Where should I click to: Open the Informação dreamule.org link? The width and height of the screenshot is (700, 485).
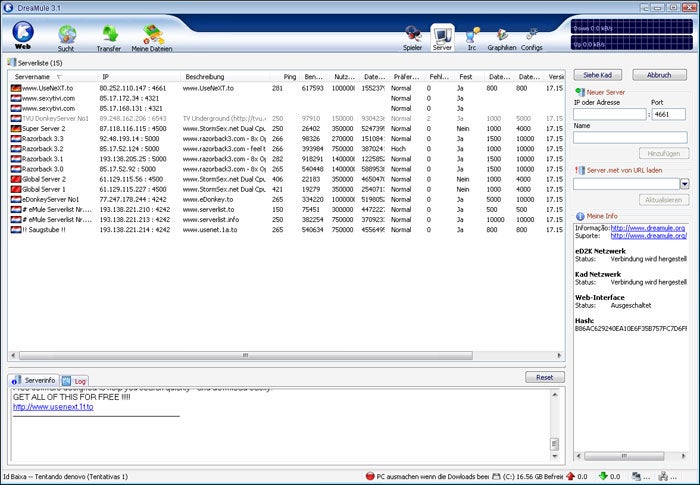tap(648, 228)
